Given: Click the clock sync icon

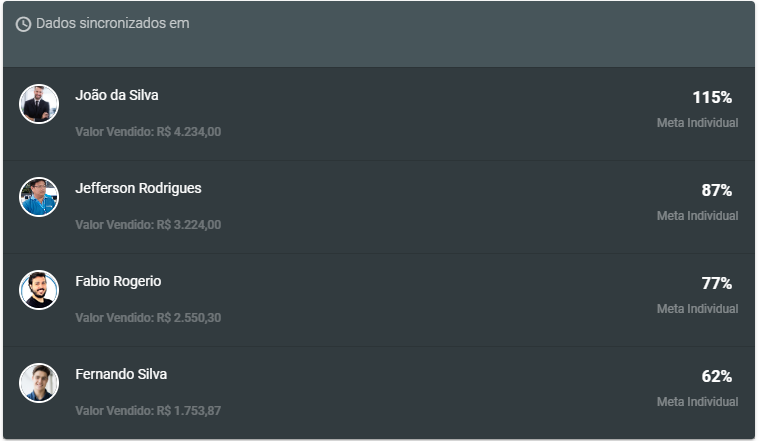Looking at the screenshot, I should coord(23,24).
